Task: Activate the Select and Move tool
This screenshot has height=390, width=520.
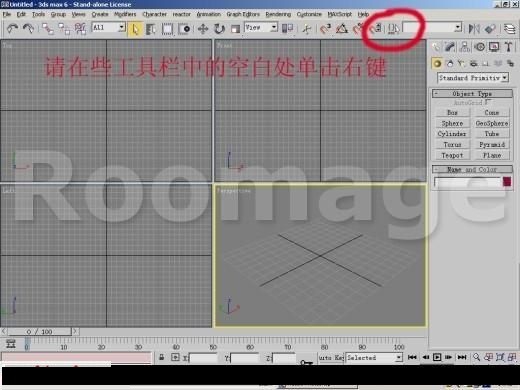Action: 203,29
